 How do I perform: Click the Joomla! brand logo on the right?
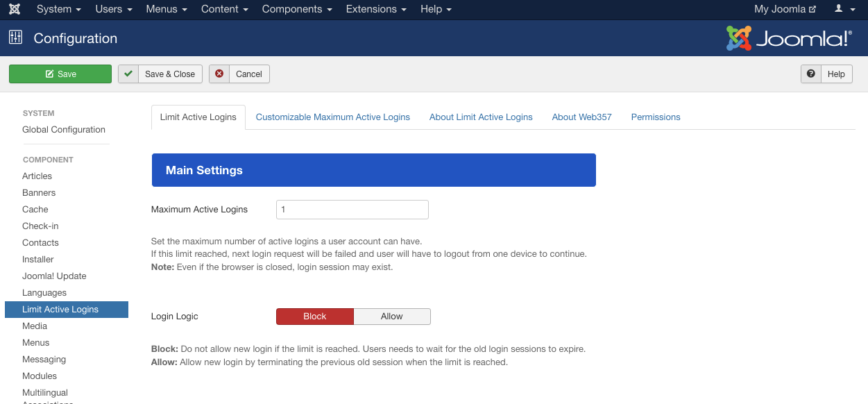point(789,38)
